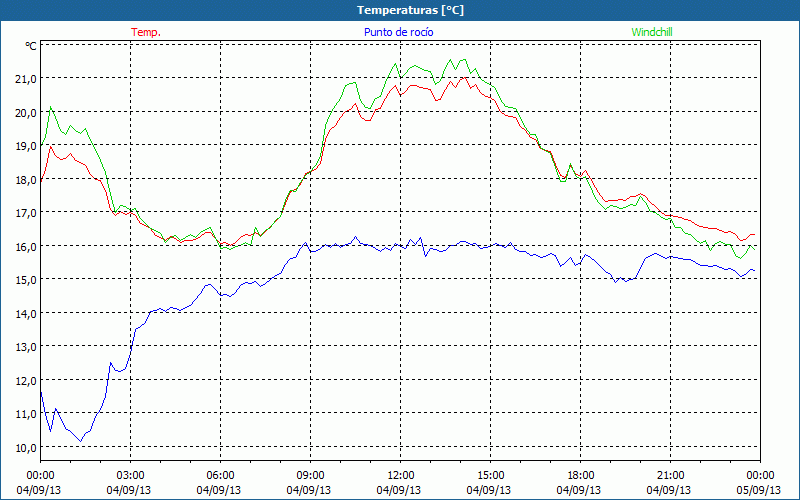Click the 17,0 y-axis value
This screenshot has width=800, height=500.
[x=27, y=213]
